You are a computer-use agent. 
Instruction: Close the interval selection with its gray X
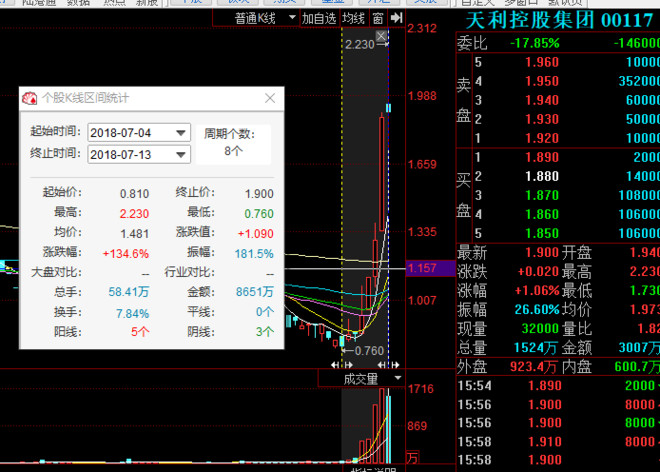tap(381, 36)
